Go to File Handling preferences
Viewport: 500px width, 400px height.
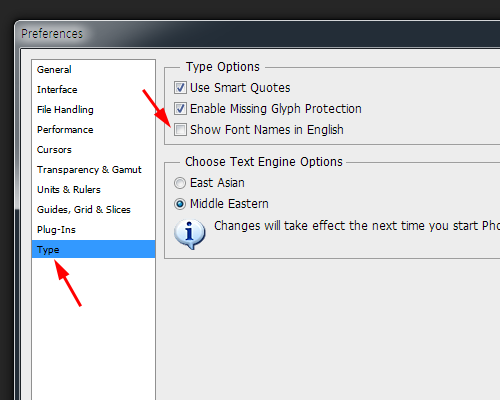[x=93, y=110]
